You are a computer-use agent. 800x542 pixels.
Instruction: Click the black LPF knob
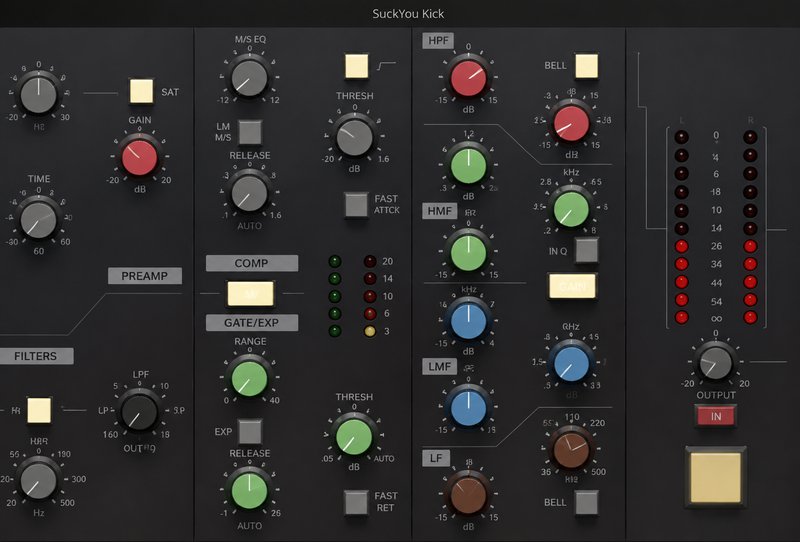(x=139, y=411)
